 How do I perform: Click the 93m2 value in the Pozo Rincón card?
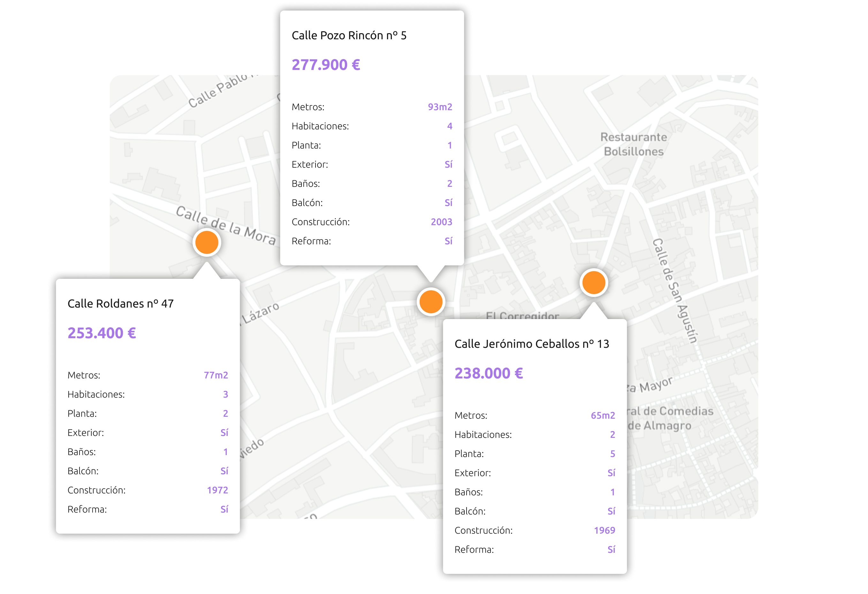[440, 107]
